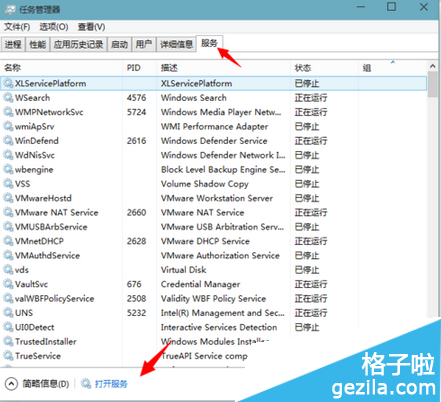Click the gear icon beside UNS
The width and height of the screenshot is (441, 402).
click(x=8, y=313)
